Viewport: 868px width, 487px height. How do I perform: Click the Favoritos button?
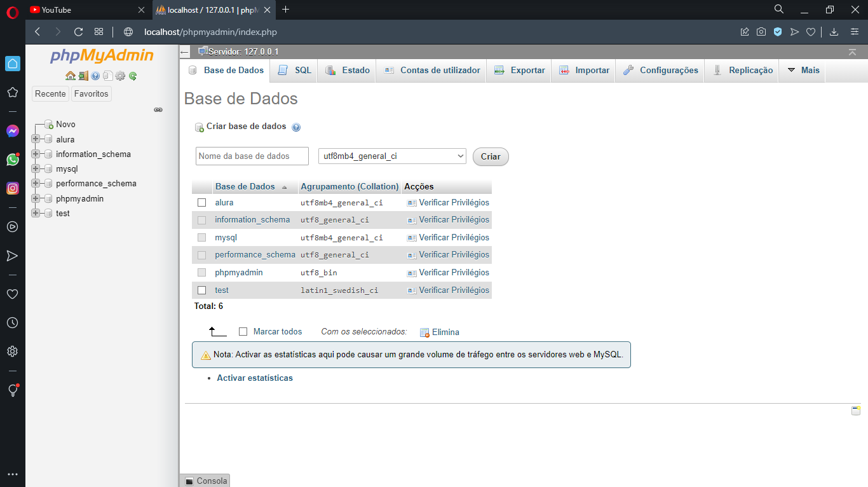click(x=91, y=93)
